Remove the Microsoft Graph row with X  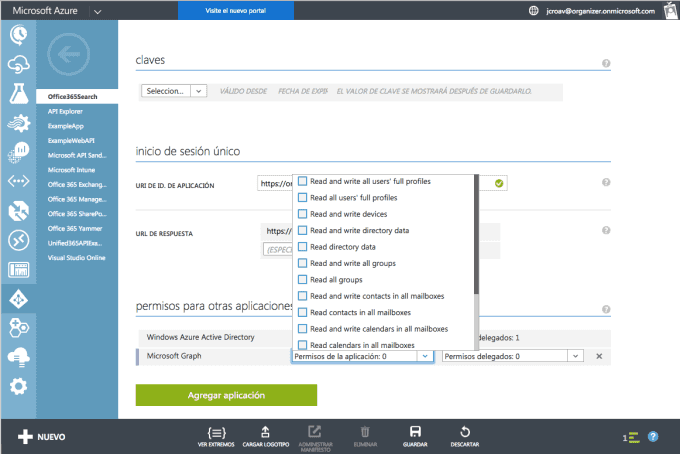(599, 356)
